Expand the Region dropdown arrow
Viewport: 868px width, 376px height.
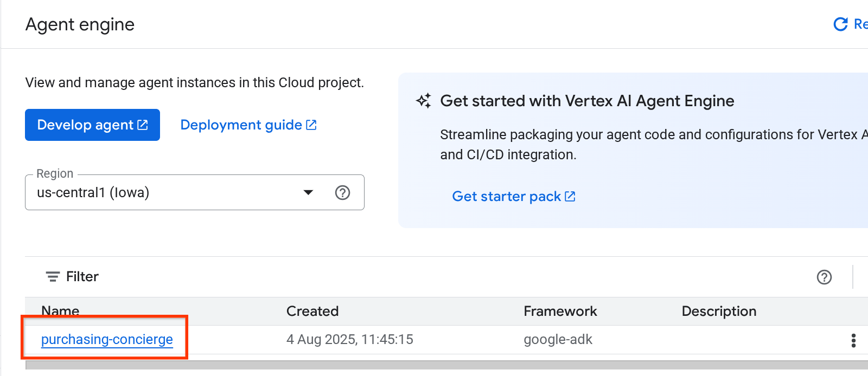pos(308,192)
